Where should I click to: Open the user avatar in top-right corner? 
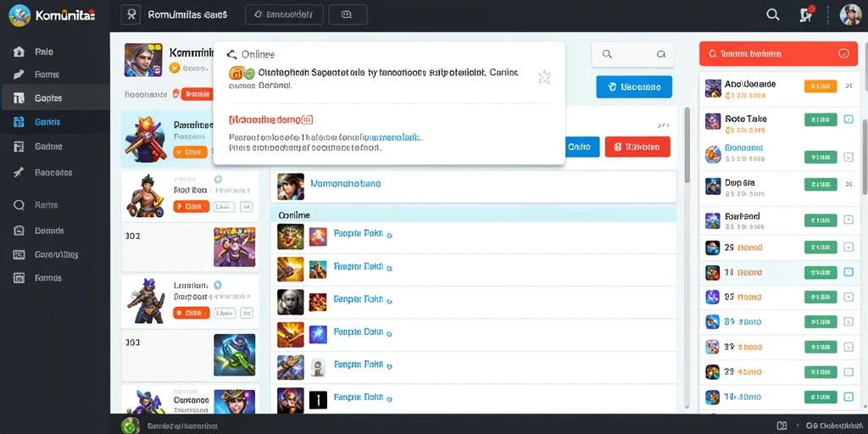tap(851, 15)
